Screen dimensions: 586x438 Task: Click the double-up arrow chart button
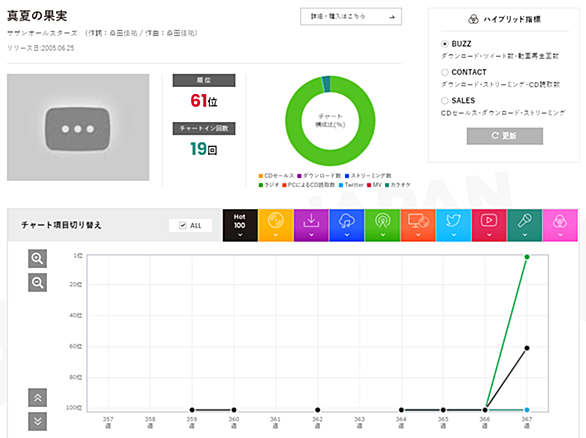(37, 398)
